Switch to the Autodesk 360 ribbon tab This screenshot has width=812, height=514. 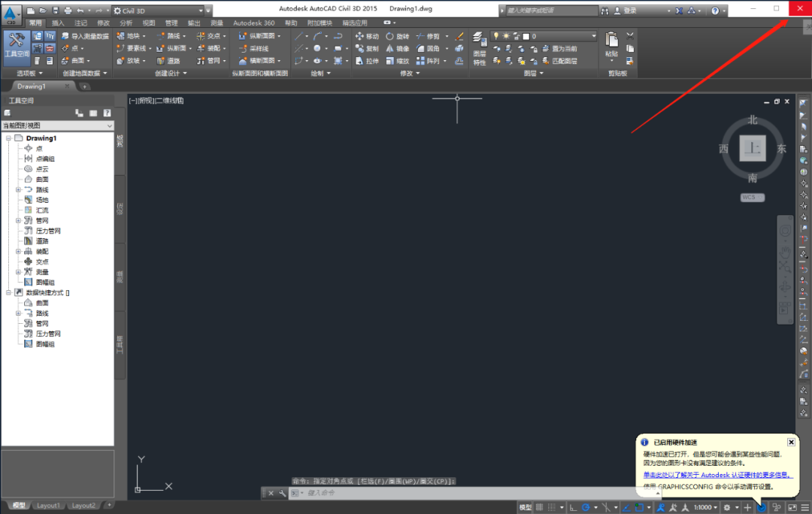[254, 23]
